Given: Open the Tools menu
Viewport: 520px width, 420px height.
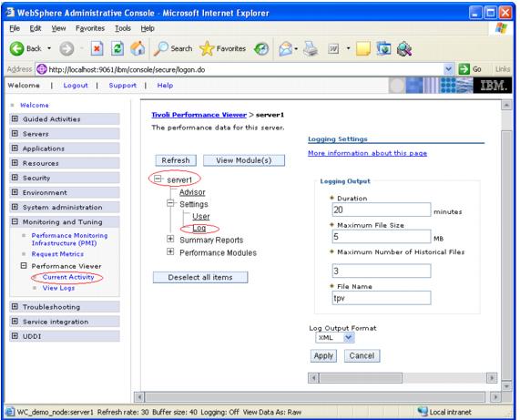Looking at the screenshot, I should click(123, 28).
